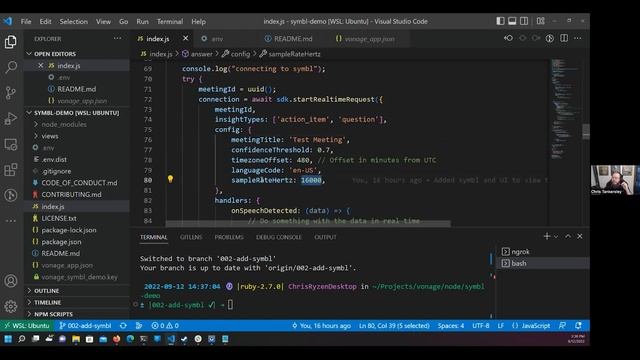Open package.json in the file explorer
This screenshot has width=640, height=360.
[77, 242]
